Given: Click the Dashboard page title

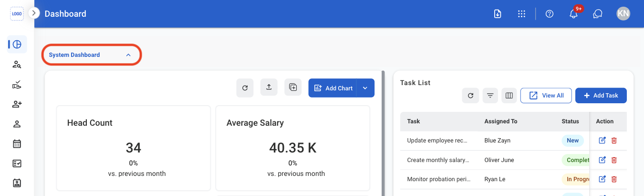Looking at the screenshot, I should click(x=65, y=14).
